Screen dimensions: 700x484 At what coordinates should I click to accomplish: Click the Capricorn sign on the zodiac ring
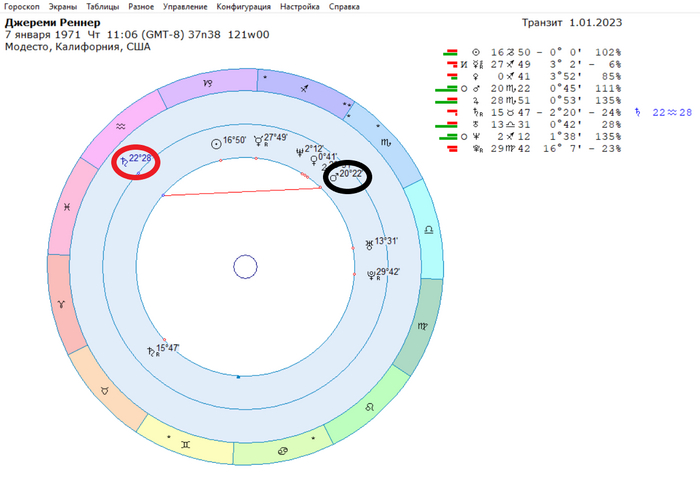point(208,83)
